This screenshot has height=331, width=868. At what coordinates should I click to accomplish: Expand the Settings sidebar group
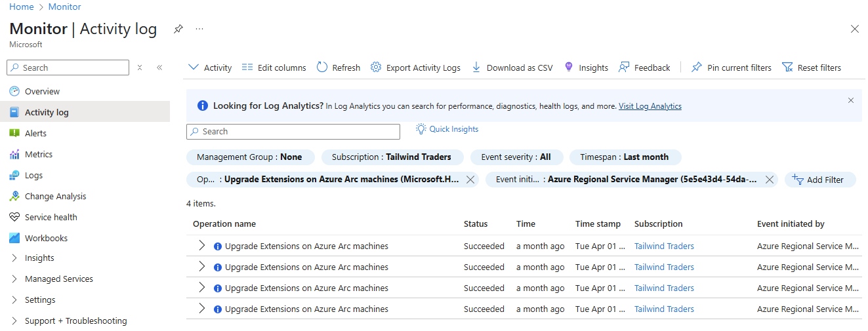(x=14, y=300)
